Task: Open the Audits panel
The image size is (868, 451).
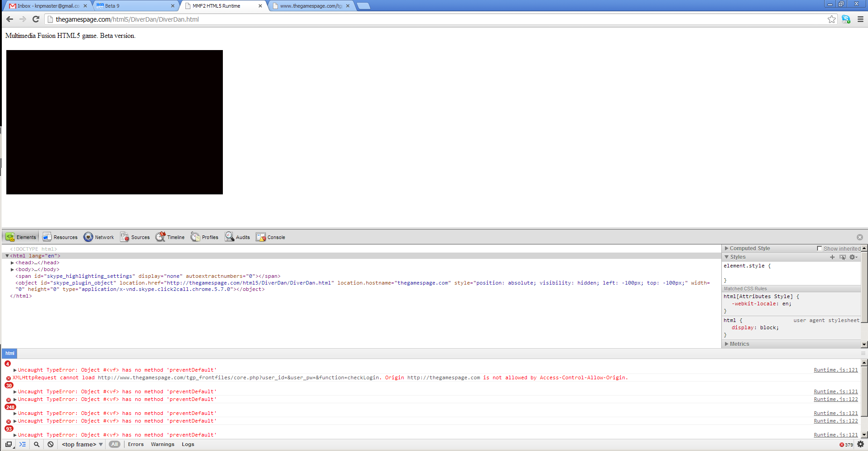Action: point(237,237)
